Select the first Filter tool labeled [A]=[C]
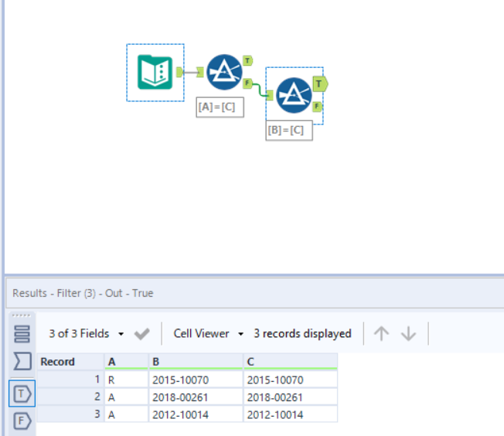504x436 pixels. click(x=224, y=72)
